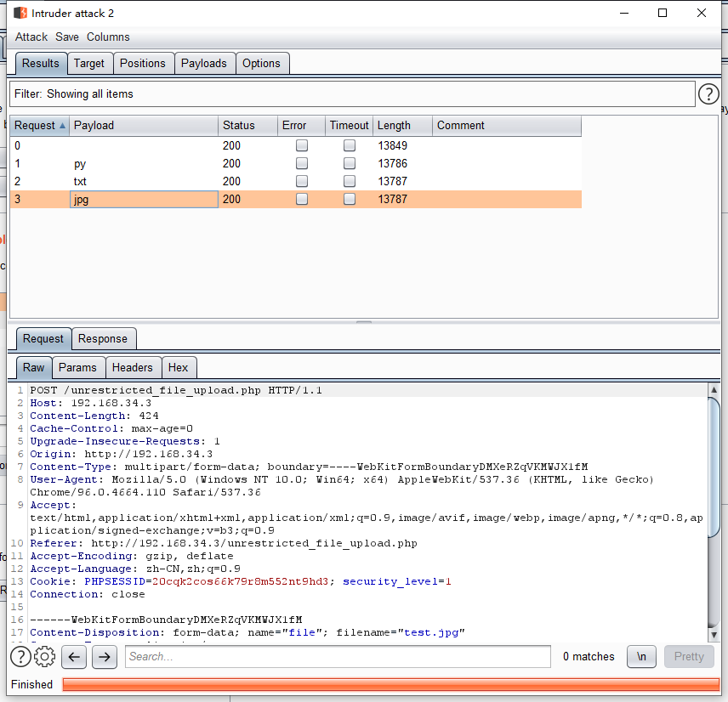Open the Attack menu
This screenshot has width=728, height=702.
[x=31, y=37]
